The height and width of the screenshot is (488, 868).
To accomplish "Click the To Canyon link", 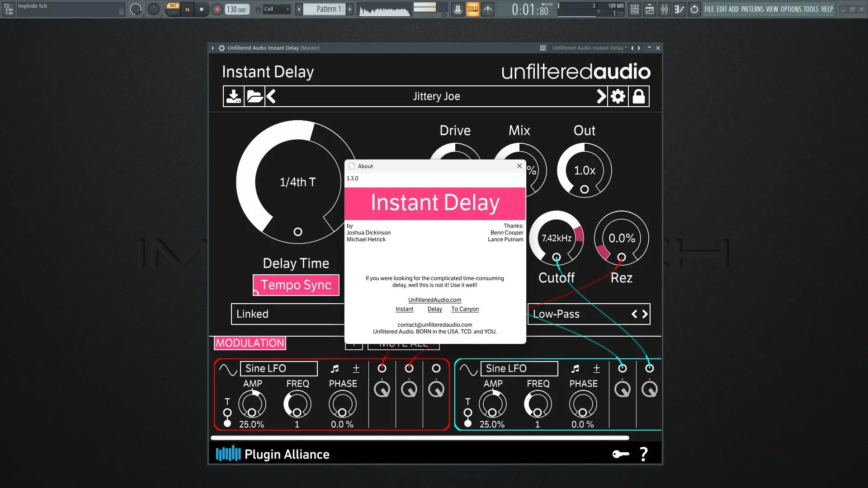I will (464, 309).
